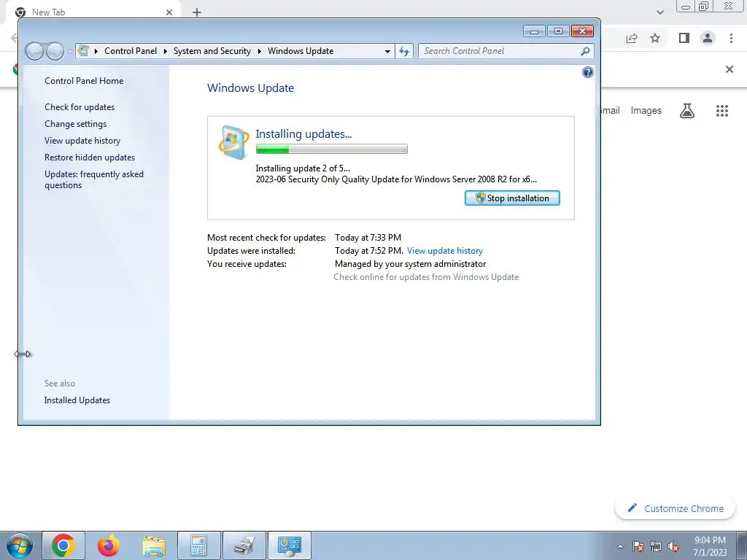This screenshot has height=560, width=747.
Task: Click the blue help question mark icon
Action: point(587,72)
